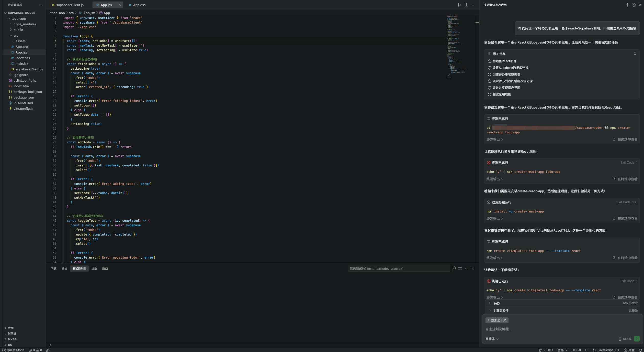Maximize the bottom panel with up chevron
The width and height of the screenshot is (644, 352).
pos(466,269)
